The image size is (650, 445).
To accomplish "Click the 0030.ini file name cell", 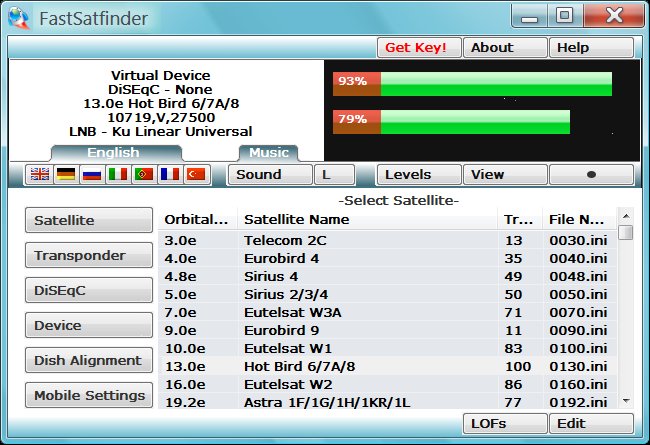I will pyautogui.click(x=578, y=241).
